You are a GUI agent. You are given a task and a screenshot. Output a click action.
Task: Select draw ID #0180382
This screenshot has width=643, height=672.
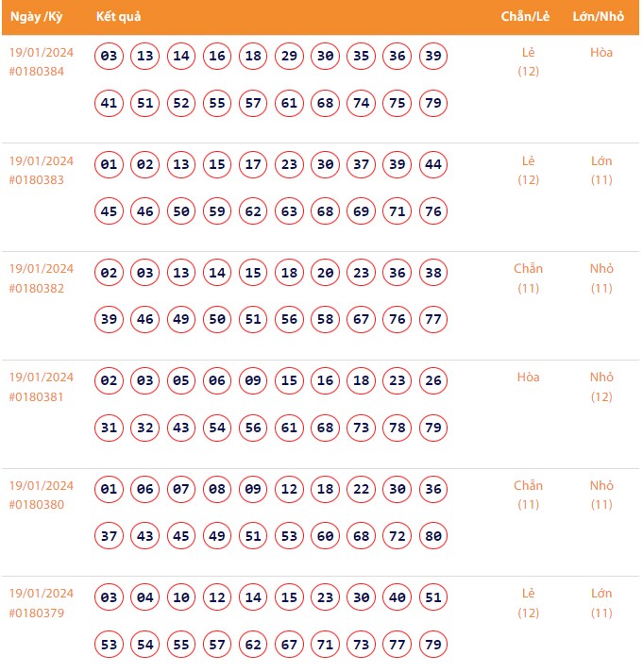(x=37, y=288)
